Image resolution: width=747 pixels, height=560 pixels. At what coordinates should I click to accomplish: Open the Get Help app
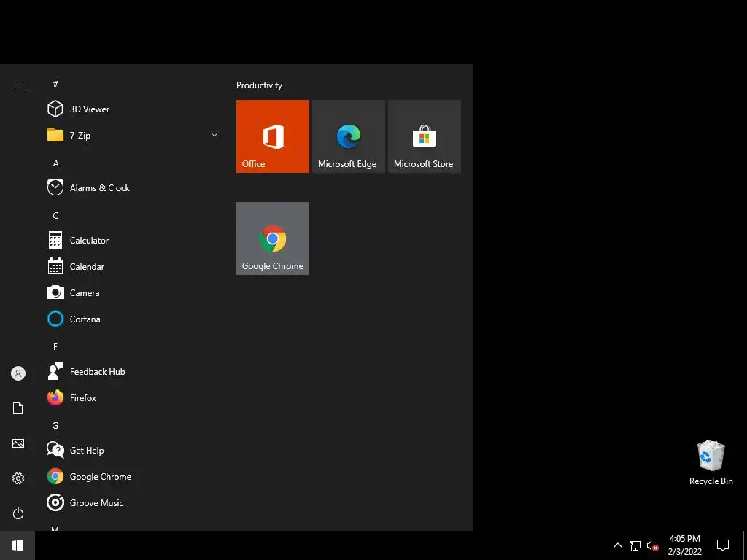point(133,450)
